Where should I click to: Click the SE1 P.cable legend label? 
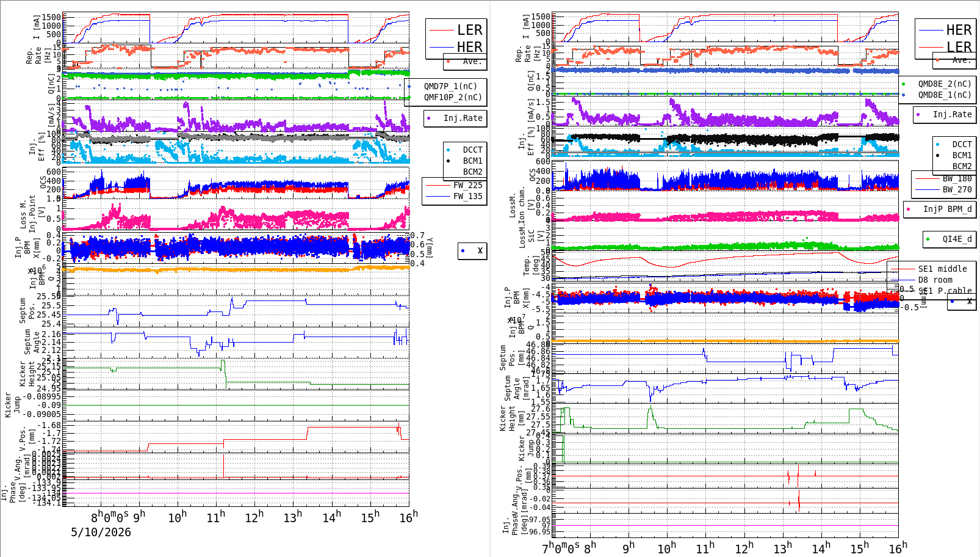(945, 291)
